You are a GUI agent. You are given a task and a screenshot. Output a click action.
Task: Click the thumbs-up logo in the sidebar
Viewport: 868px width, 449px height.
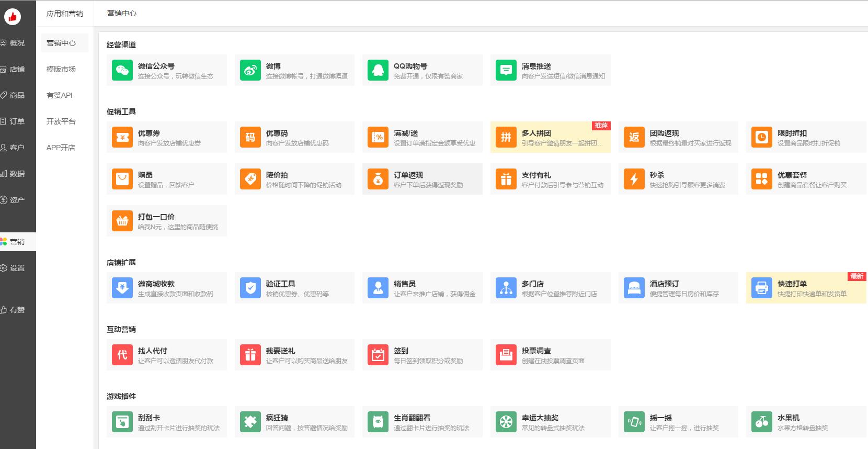(13, 17)
